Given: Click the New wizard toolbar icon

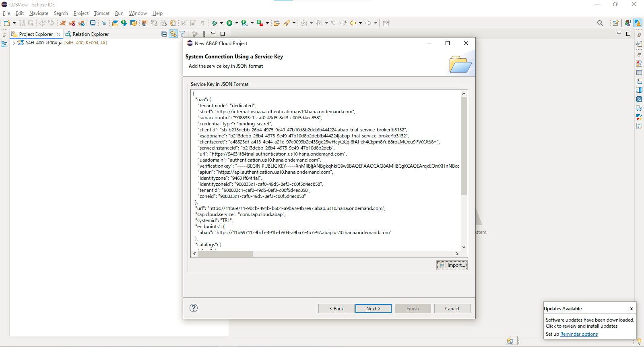Looking at the screenshot, I should click(x=7, y=23).
